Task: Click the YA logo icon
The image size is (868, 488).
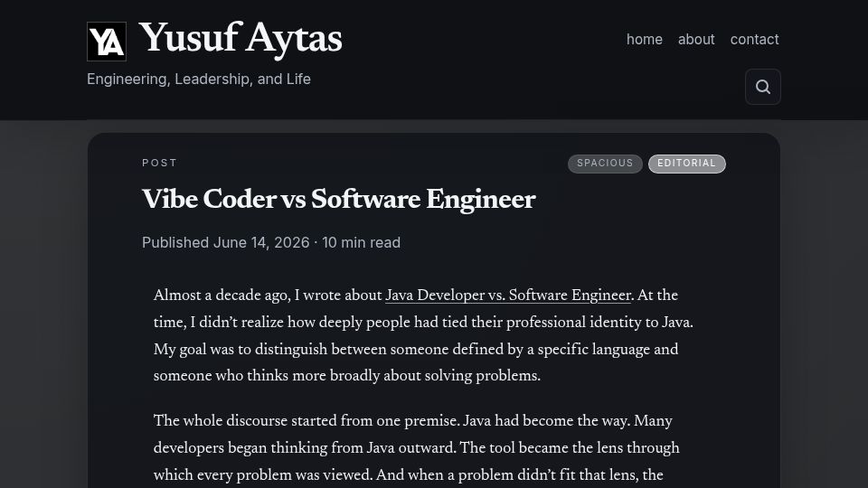Action: pos(107,42)
